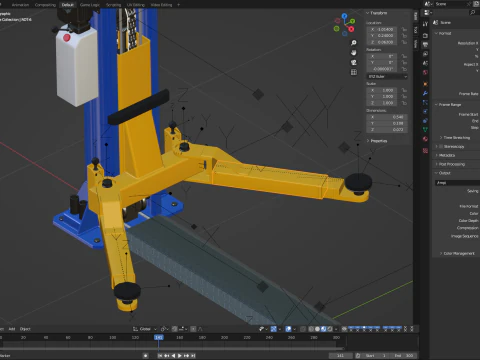This screenshot has height=360, width=480.
Task: Toggle lock on Scale Z
Action: click(404, 103)
